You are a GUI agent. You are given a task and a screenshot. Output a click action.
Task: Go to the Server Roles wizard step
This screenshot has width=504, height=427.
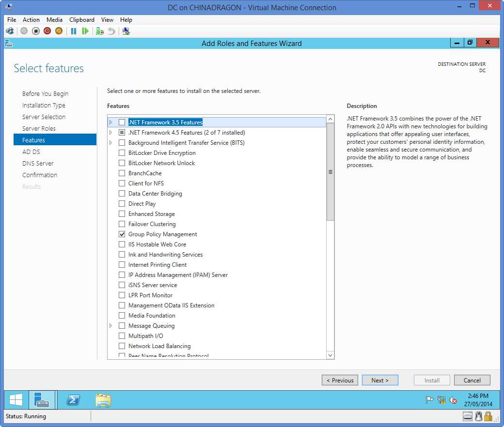tap(39, 128)
